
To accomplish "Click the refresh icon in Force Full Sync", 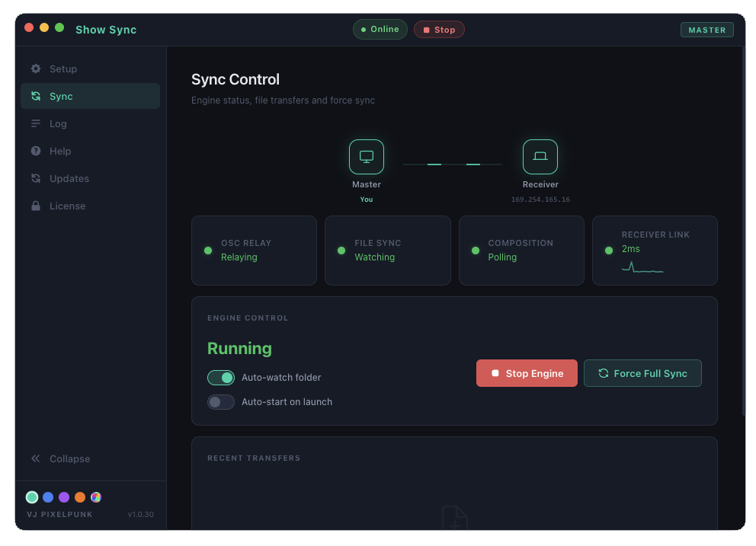I will [603, 373].
